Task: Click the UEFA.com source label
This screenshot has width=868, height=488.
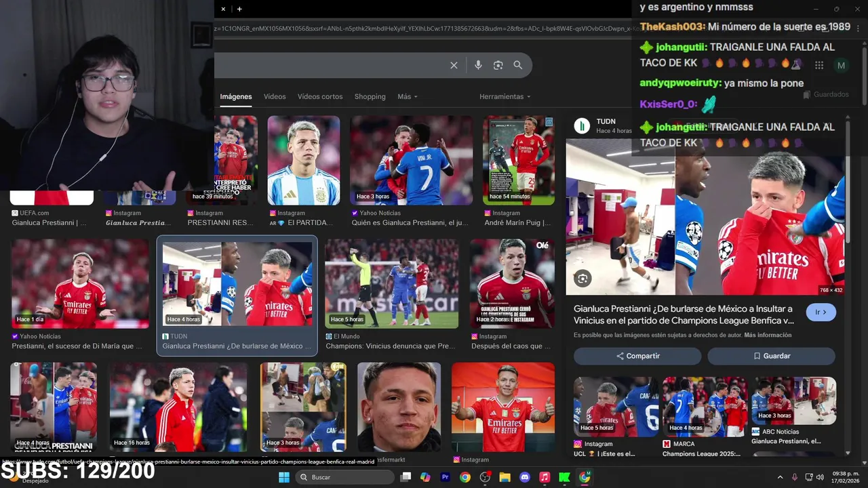Action: point(35,213)
